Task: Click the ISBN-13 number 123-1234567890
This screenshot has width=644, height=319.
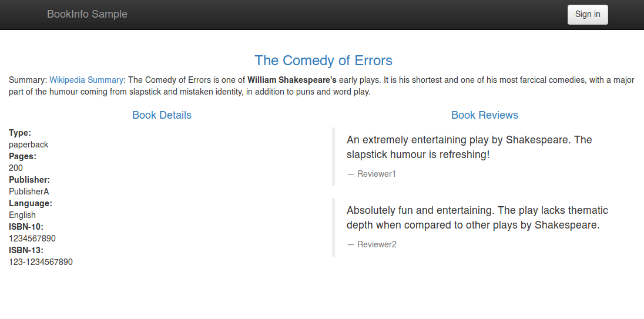Action: point(41,262)
